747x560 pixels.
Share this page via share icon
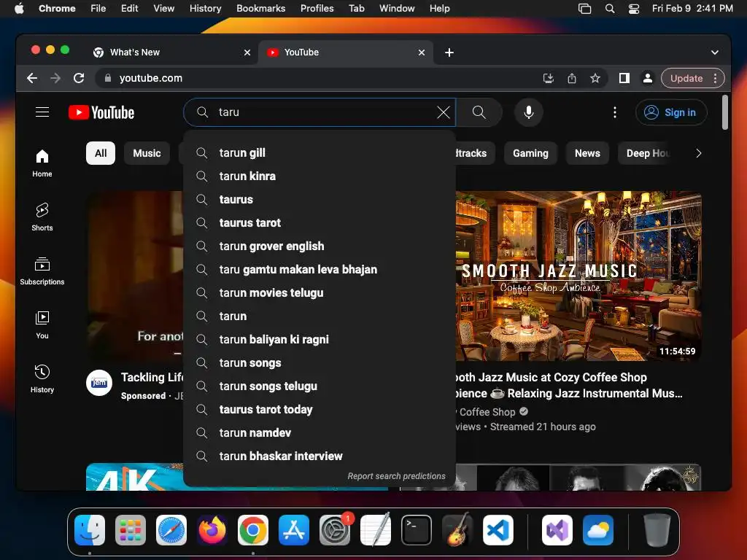pyautogui.click(x=572, y=78)
